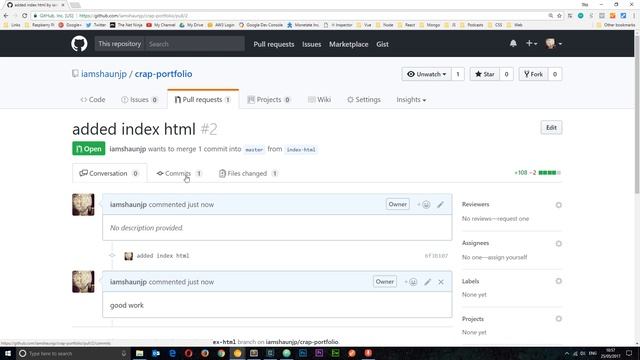Open iamshaunjp owner link
Image resolution: width=640 pixels, height=360 pixels.
click(x=104, y=74)
